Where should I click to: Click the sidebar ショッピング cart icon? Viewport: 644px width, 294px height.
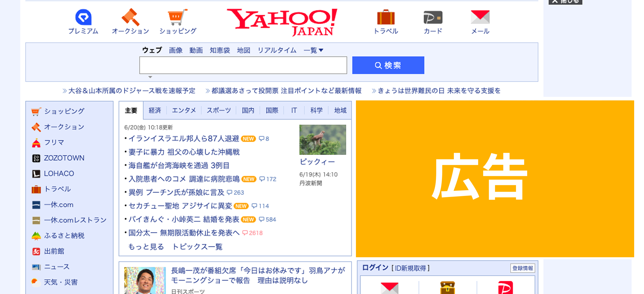coord(36,112)
